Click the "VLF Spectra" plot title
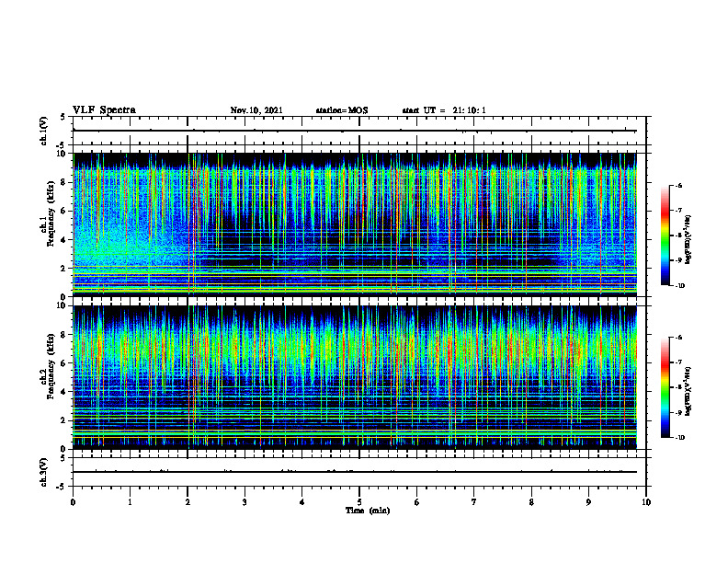The width and height of the screenshot is (728, 563). pos(104,110)
